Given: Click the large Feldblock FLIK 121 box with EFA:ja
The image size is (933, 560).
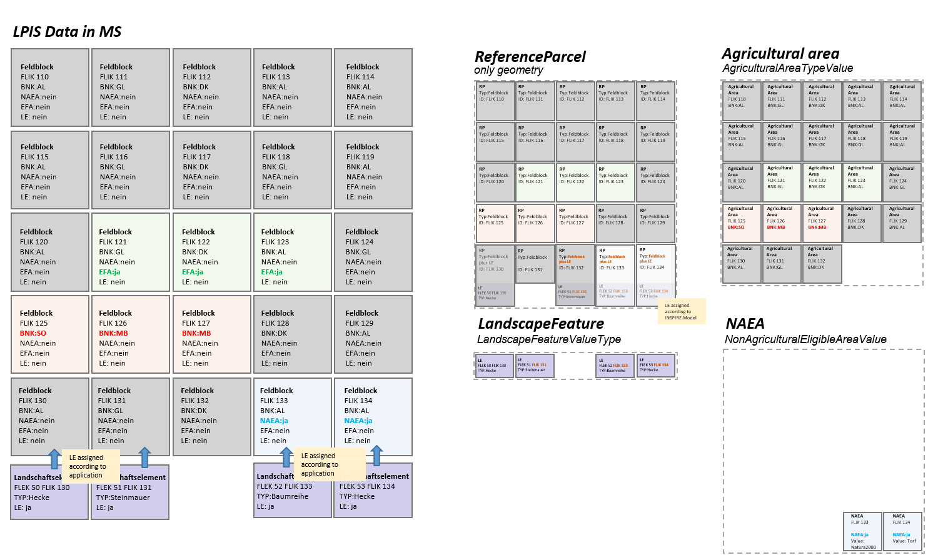Looking at the screenshot, I should [x=130, y=252].
